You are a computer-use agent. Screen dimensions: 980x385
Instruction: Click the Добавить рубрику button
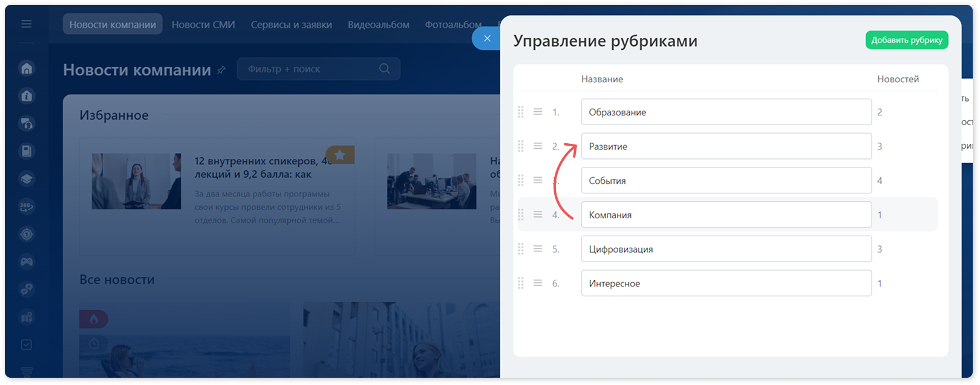click(x=907, y=40)
